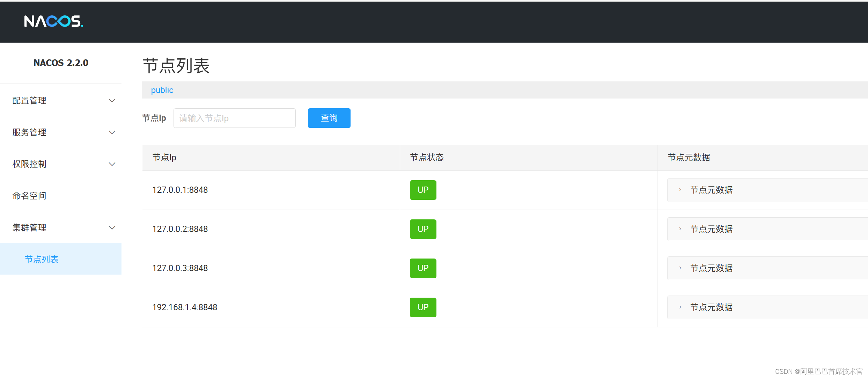Click UP status tag for 192.168.1.4:8848
Screen dimensions: 868x378
pos(423,307)
